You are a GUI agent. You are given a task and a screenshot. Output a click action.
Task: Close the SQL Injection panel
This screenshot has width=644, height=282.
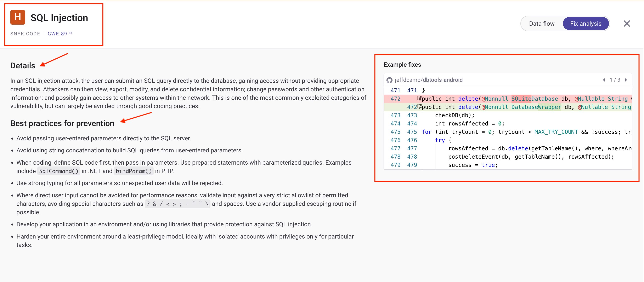tap(627, 23)
